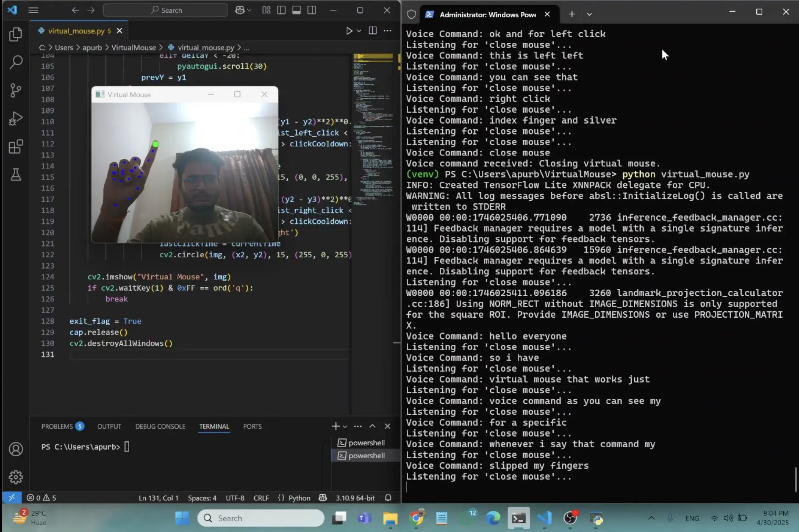
Task: Switch to the PROBLEMS panel tab
Action: [57, 427]
